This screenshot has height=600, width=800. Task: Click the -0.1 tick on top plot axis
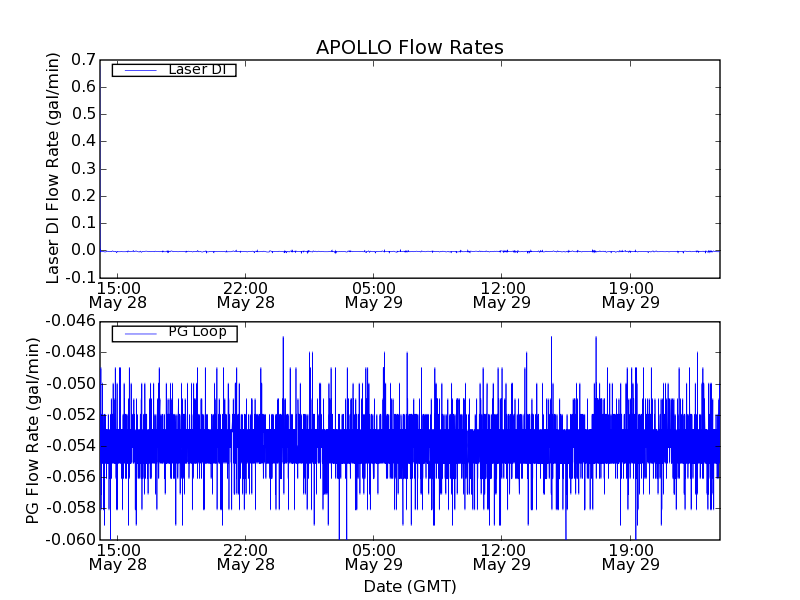pyautogui.click(x=79, y=278)
